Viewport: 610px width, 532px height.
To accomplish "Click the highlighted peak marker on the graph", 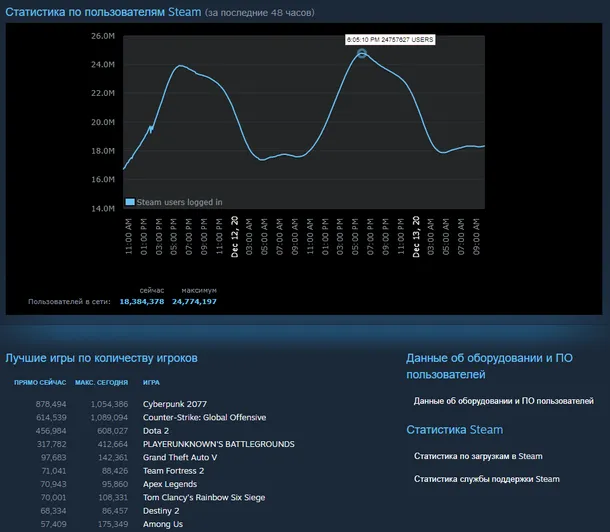I will click(362, 53).
